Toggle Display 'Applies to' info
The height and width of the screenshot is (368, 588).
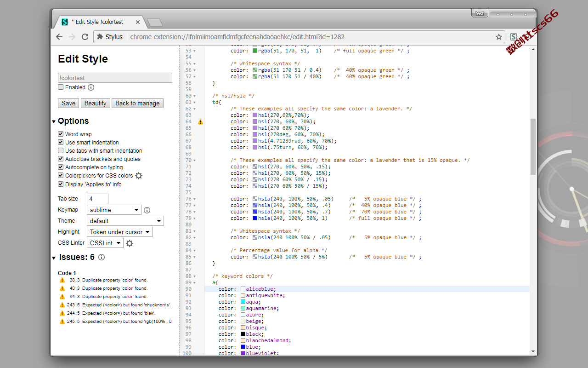pos(61,184)
